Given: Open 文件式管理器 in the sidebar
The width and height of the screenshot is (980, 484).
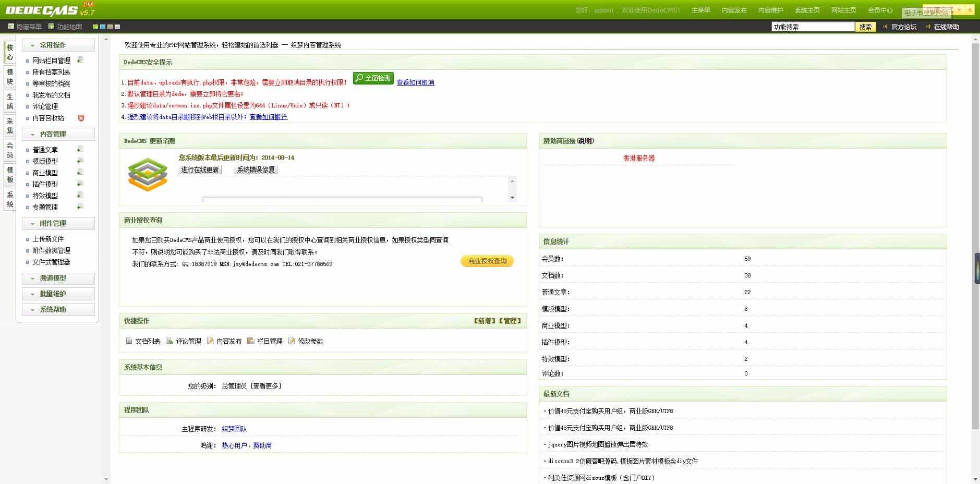Looking at the screenshot, I should pyautogui.click(x=51, y=262).
